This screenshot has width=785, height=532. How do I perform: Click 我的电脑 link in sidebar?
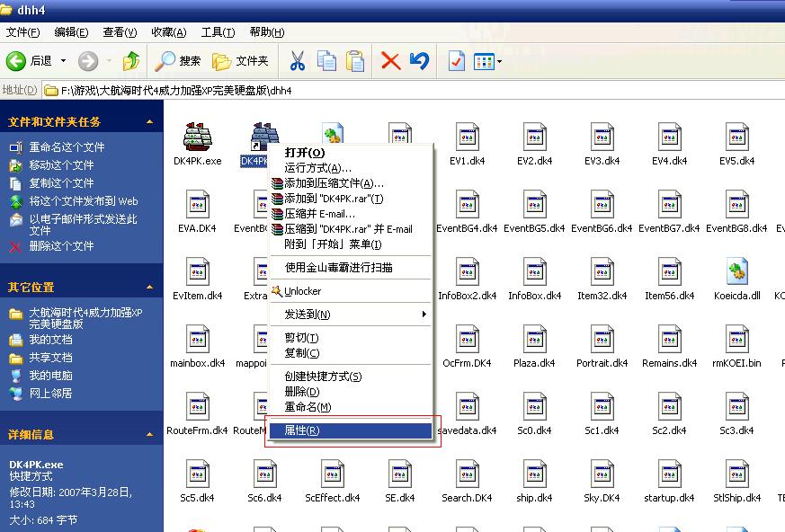(50, 376)
